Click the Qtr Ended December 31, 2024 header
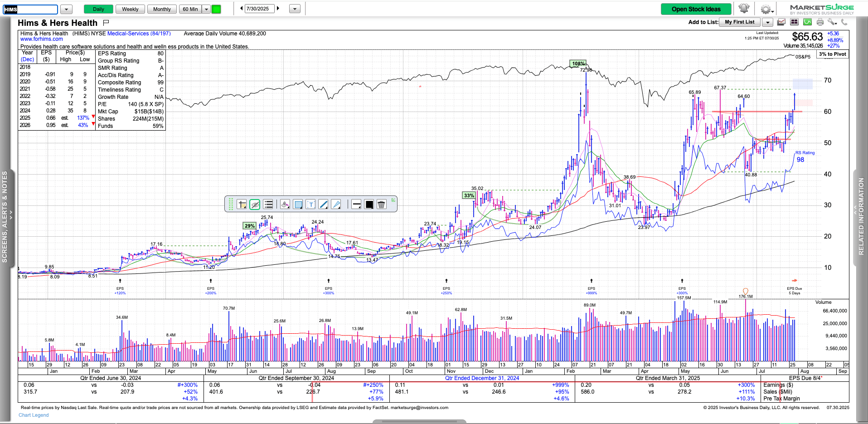 tap(482, 378)
